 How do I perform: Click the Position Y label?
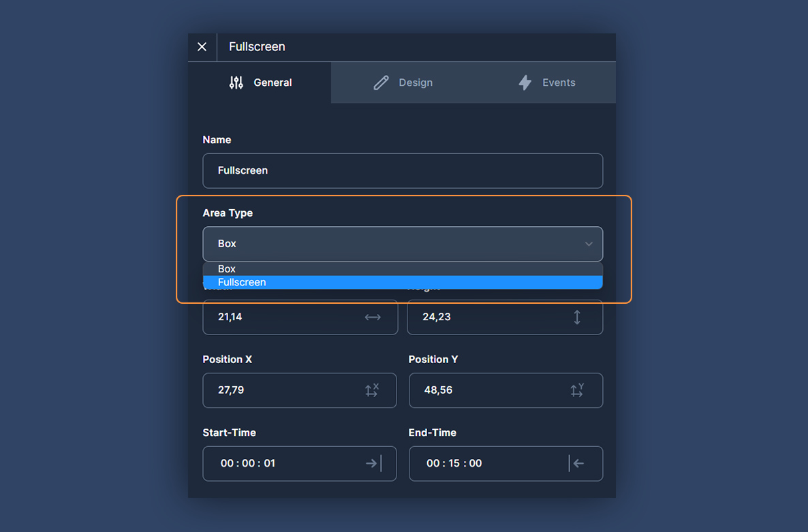point(433,360)
